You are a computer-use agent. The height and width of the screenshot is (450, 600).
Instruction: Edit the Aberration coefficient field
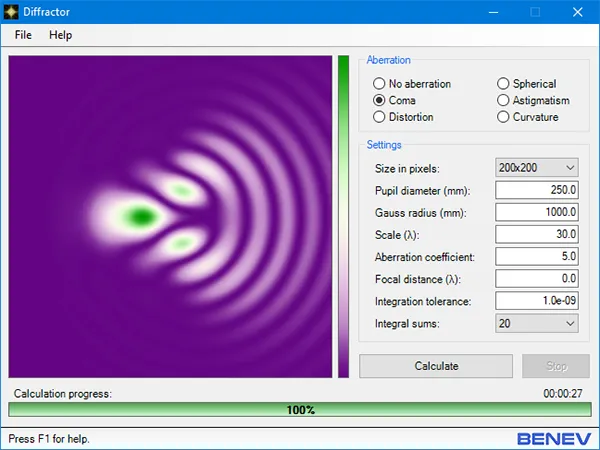pyautogui.click(x=537, y=256)
